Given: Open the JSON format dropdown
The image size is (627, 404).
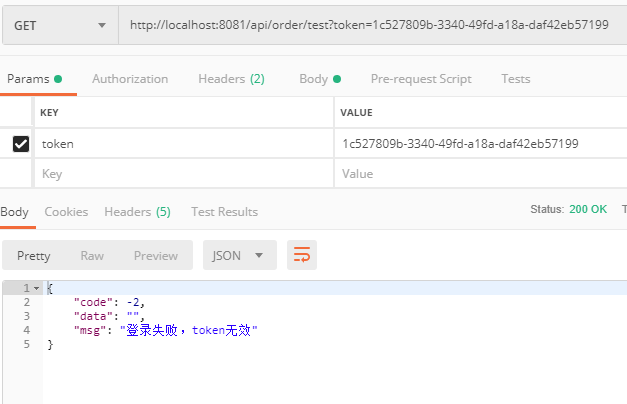Looking at the screenshot, I should click(240, 255).
